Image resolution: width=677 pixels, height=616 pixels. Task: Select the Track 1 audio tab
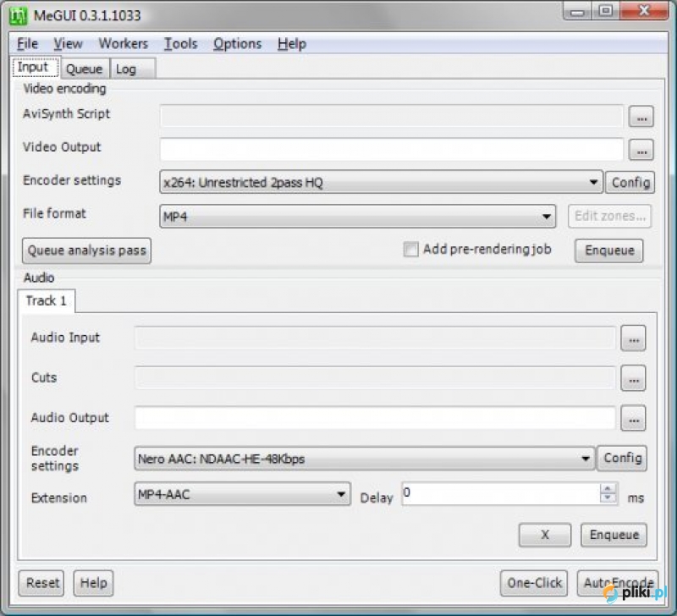[x=46, y=300]
